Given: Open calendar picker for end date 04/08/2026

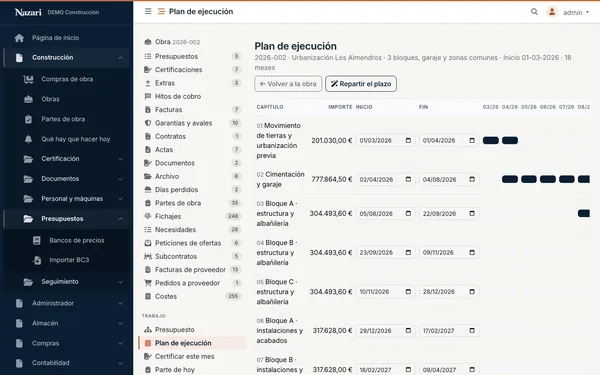Looking at the screenshot, I should click(472, 179).
